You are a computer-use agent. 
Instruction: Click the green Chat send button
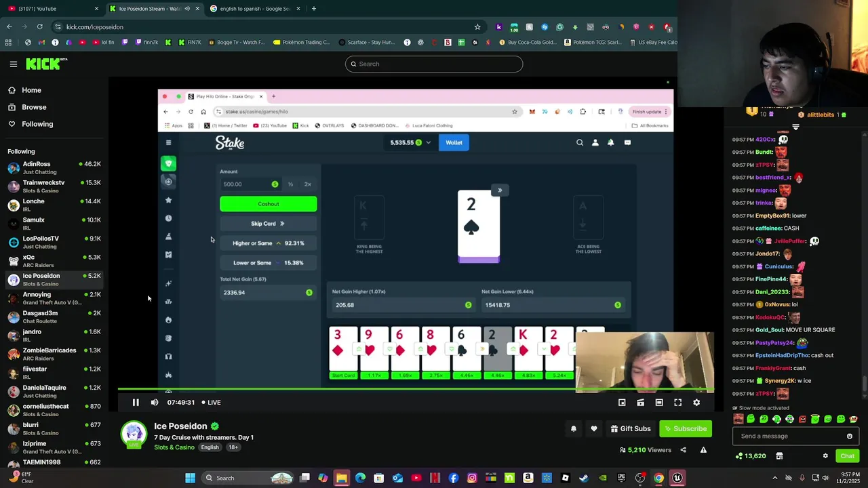pyautogui.click(x=848, y=456)
